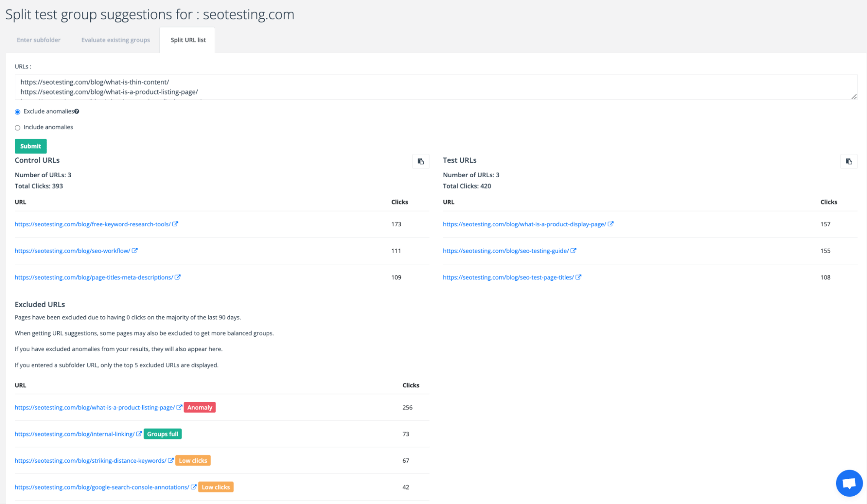Click the 73 clicks value

[x=406, y=434]
